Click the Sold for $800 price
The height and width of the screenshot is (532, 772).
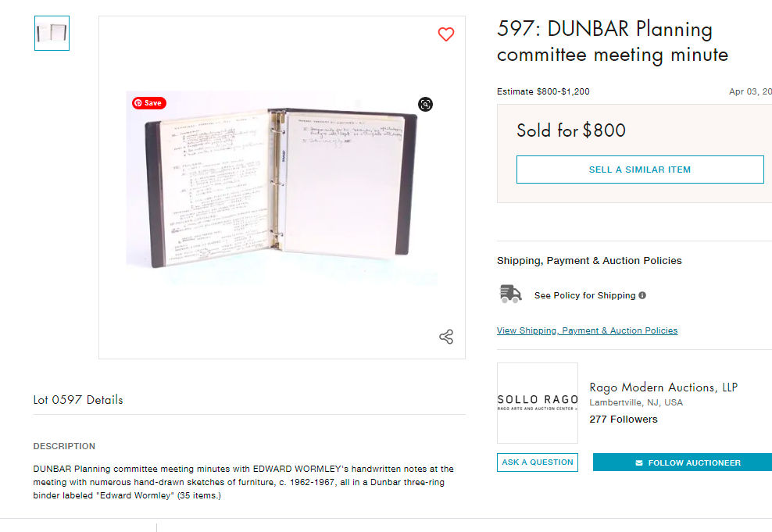(x=571, y=130)
